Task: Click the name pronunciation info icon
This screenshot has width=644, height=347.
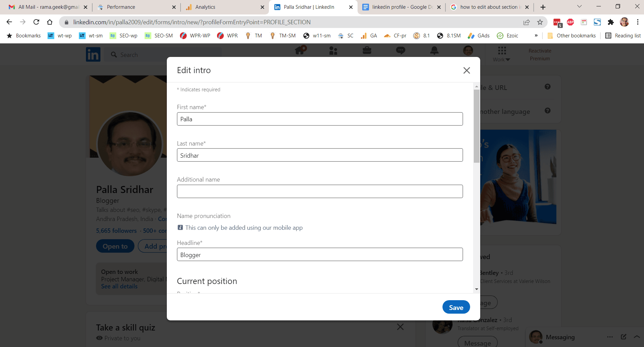Action: tap(180, 228)
